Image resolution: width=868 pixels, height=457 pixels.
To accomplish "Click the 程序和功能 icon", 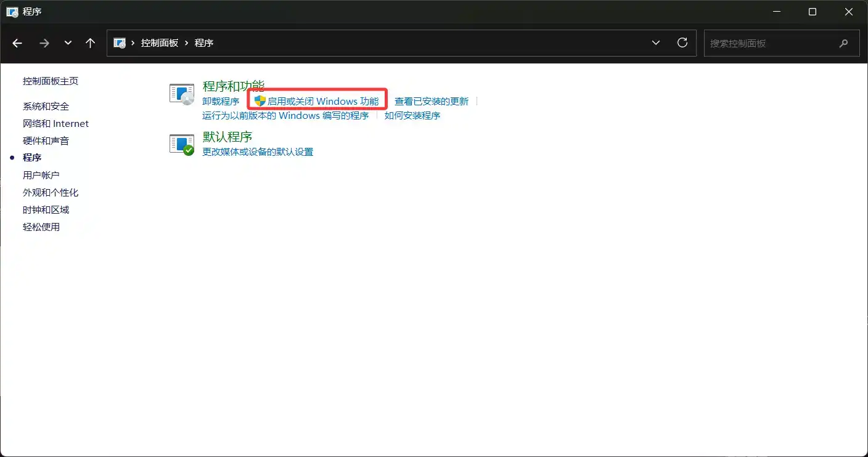I will coord(182,94).
